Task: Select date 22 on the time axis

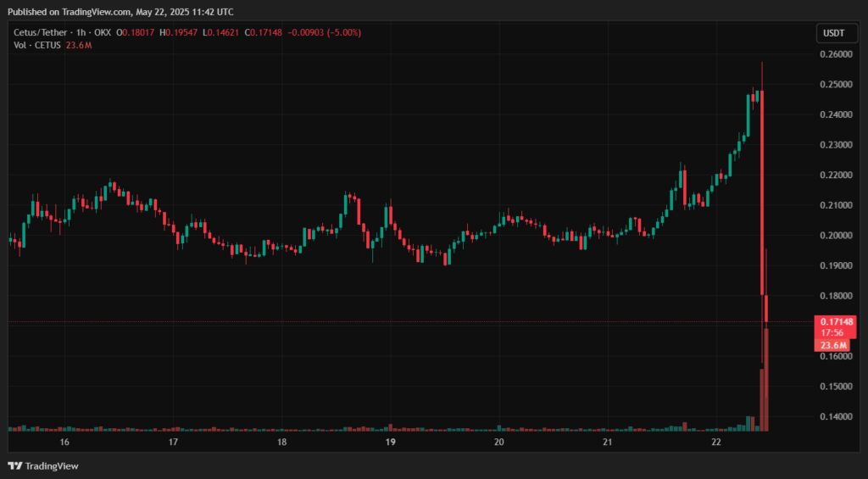Action: 716,442
